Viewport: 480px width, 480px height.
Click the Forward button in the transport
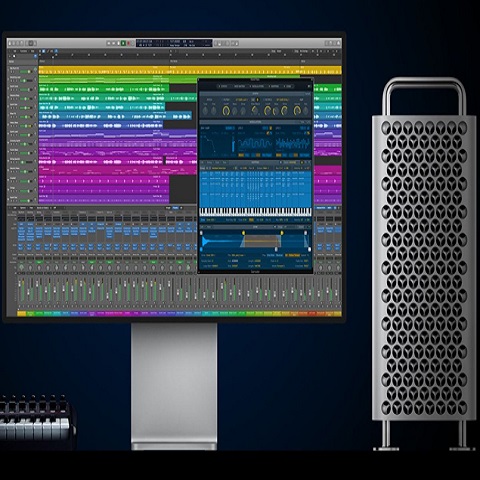tap(114, 43)
